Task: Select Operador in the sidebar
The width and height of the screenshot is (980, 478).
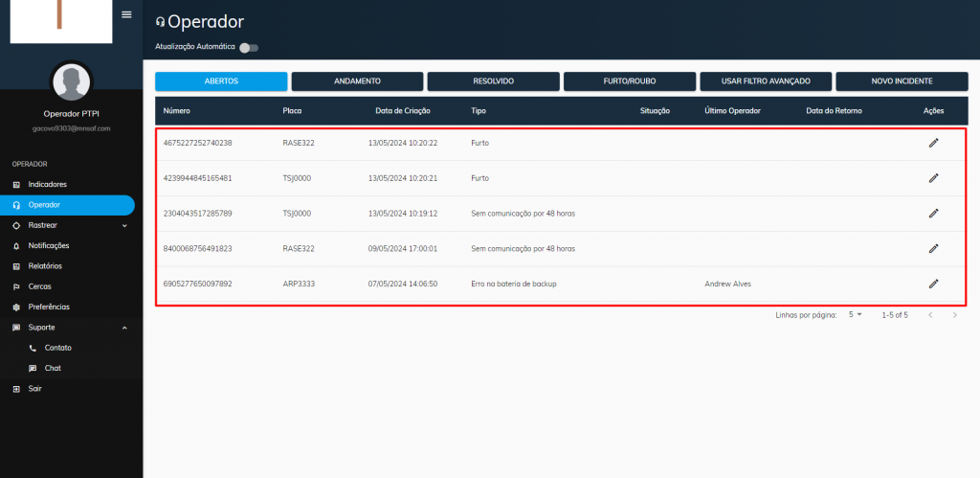Action: 68,205
